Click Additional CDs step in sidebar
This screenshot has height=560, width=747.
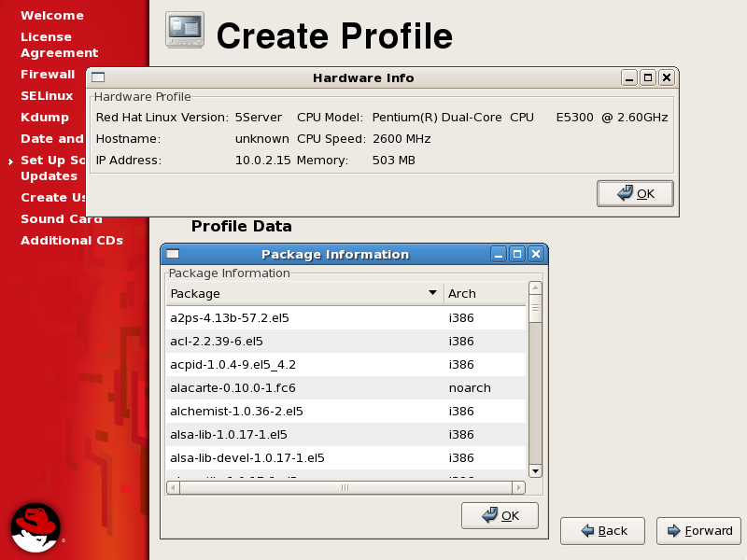[x=72, y=240]
